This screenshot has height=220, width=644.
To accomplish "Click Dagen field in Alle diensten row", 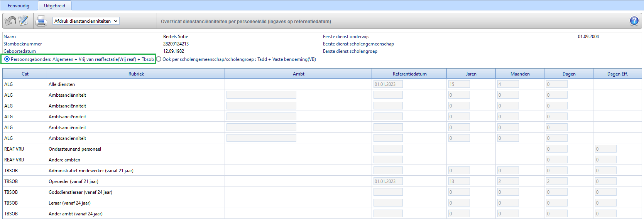I will [x=557, y=84].
